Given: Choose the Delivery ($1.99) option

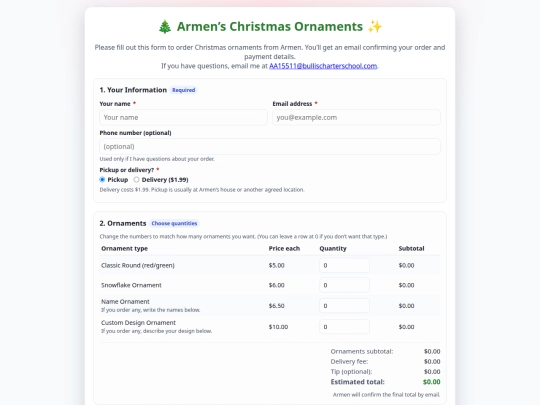Looking at the screenshot, I should 136,179.
